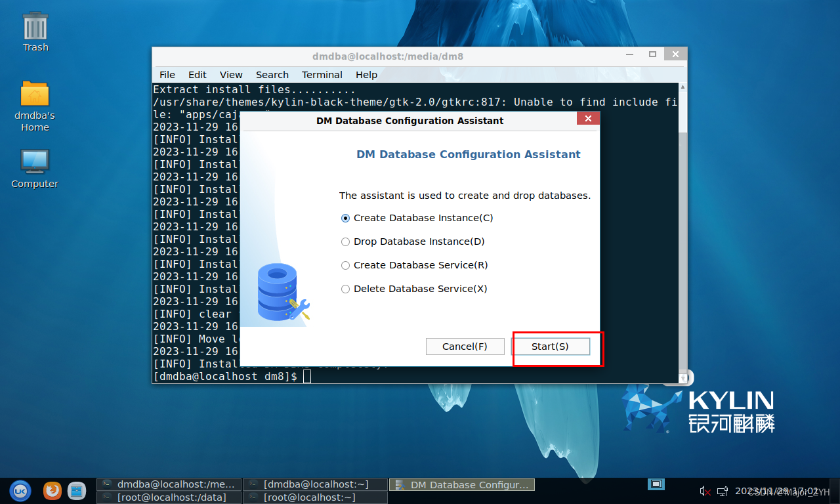Screen dimensions: 840x504
Task: Click the muted volume tray icon
Action: coord(705,491)
